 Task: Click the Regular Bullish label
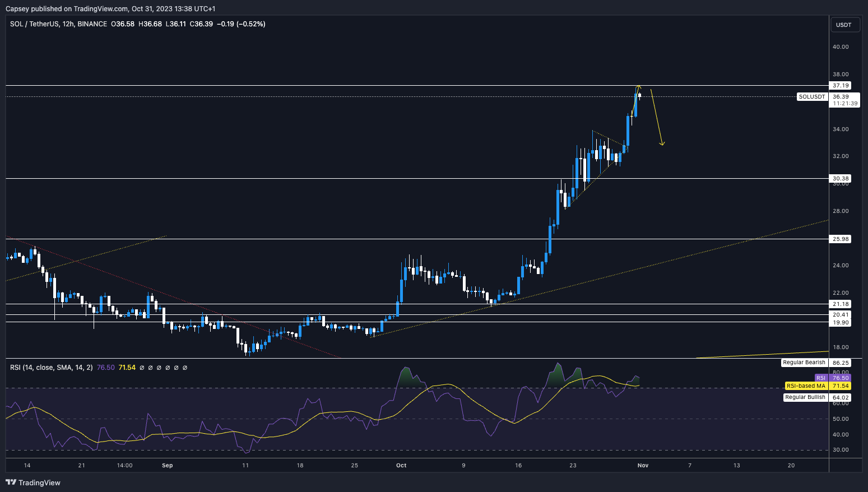point(805,397)
